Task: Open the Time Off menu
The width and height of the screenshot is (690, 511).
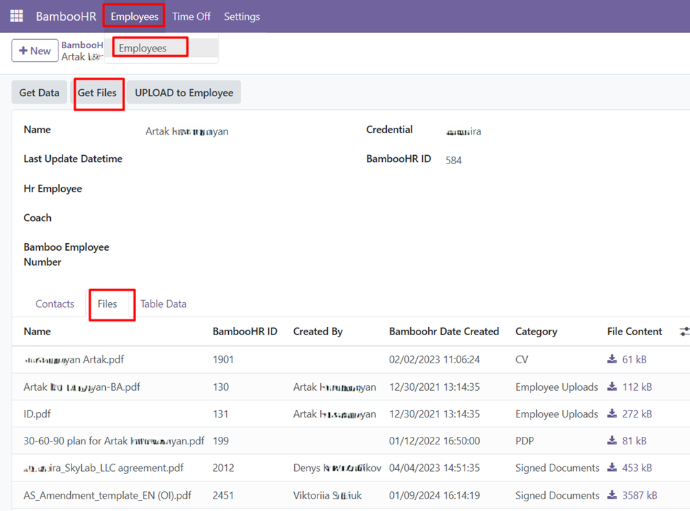Action: click(x=191, y=17)
